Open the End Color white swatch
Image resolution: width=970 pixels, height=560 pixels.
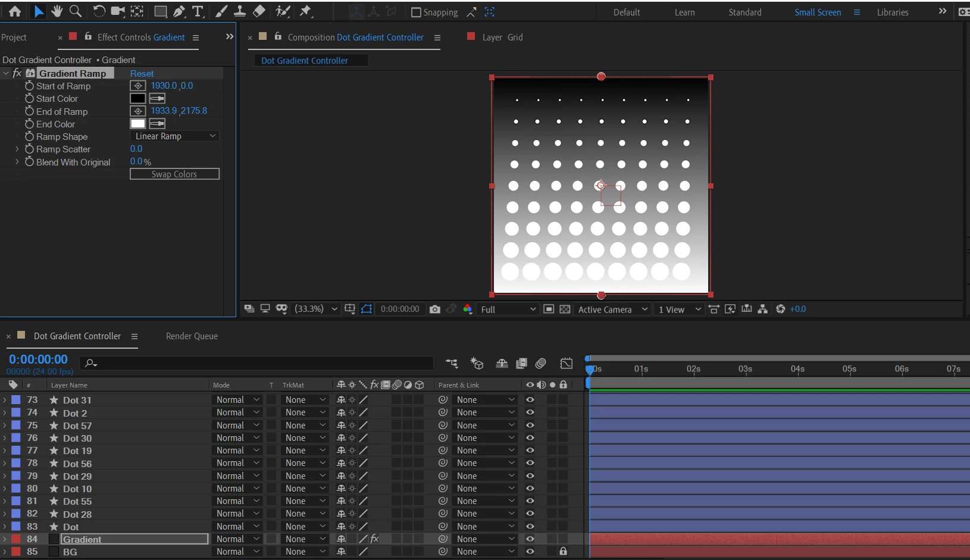138,124
